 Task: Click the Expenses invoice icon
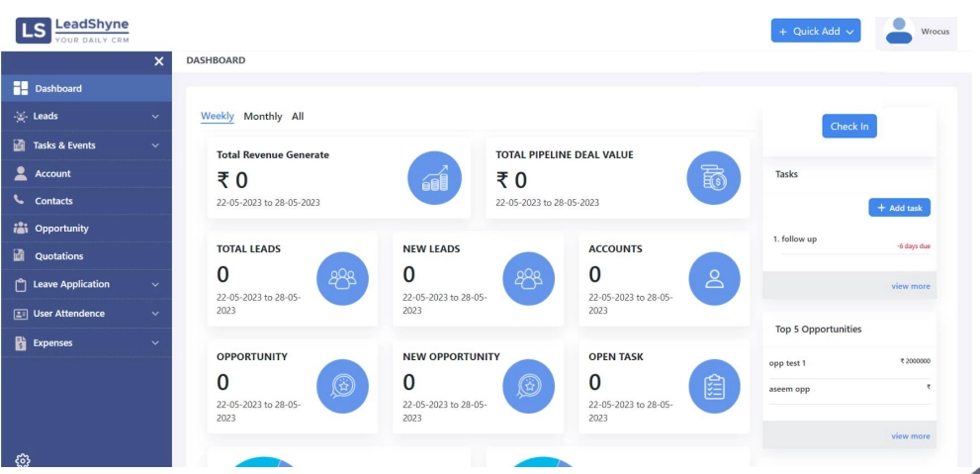[21, 342]
